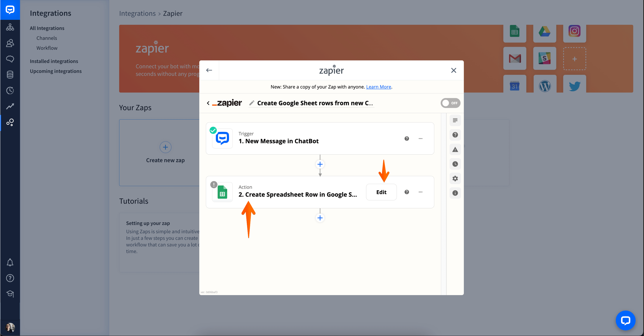Click the ChatBot logo in the sidebar
The width and height of the screenshot is (644, 336).
point(10,10)
